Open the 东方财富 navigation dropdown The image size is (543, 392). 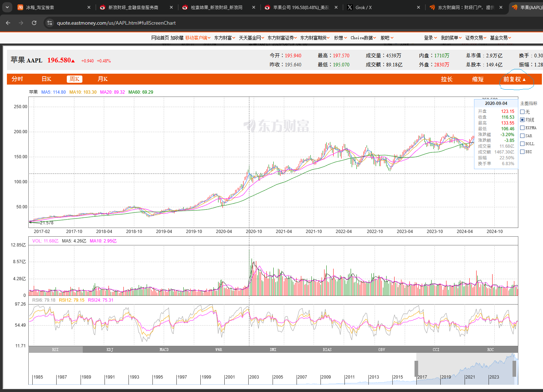[x=225, y=38]
